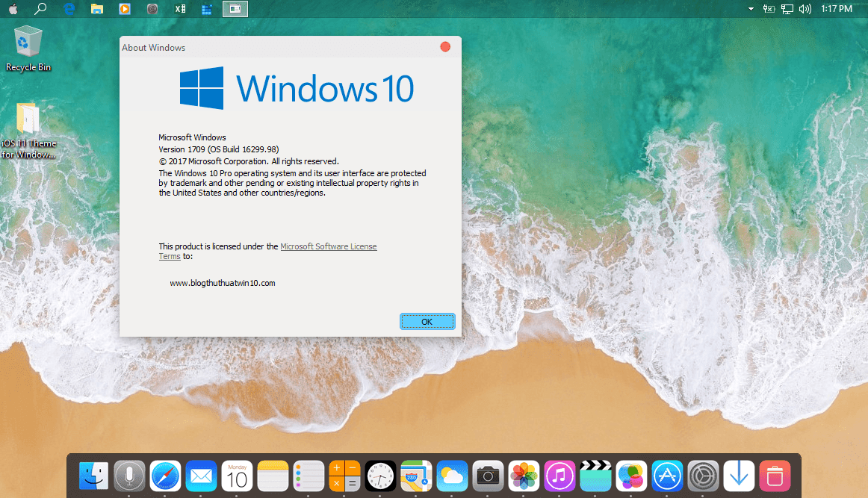Launch the App Store in the dock
The image size is (868, 498).
tap(667, 476)
